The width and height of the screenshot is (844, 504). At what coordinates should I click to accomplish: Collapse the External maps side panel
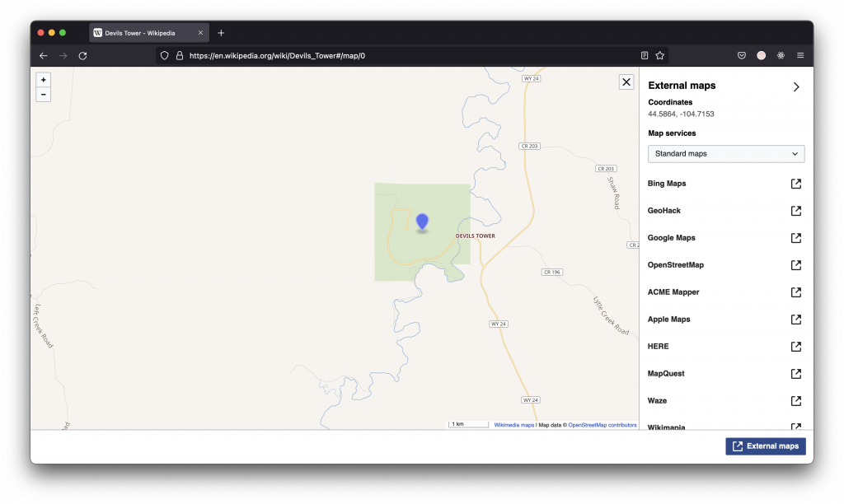[795, 86]
